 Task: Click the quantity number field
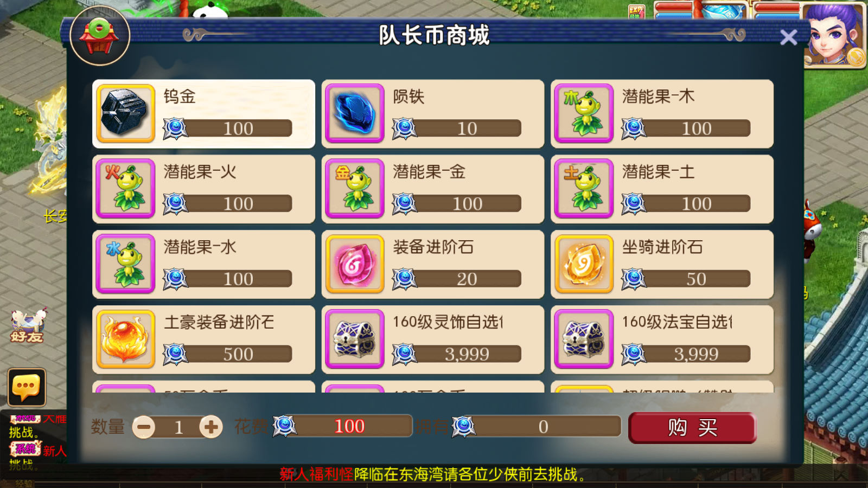(178, 427)
